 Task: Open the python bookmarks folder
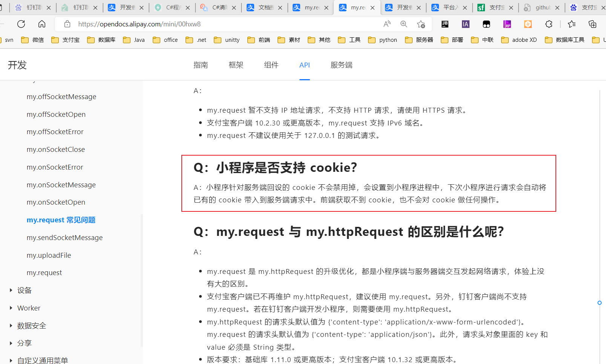pyautogui.click(x=382, y=40)
